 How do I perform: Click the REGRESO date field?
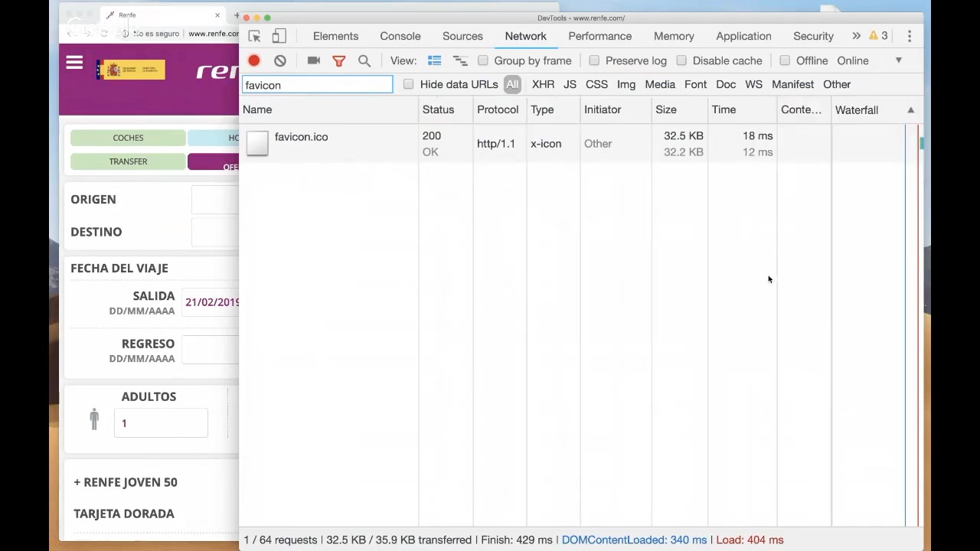(x=211, y=350)
